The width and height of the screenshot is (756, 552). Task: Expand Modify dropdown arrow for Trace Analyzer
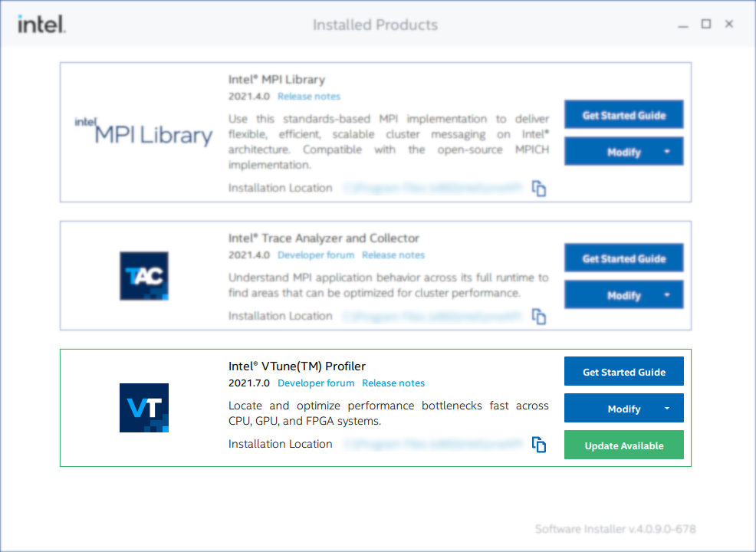(x=667, y=295)
